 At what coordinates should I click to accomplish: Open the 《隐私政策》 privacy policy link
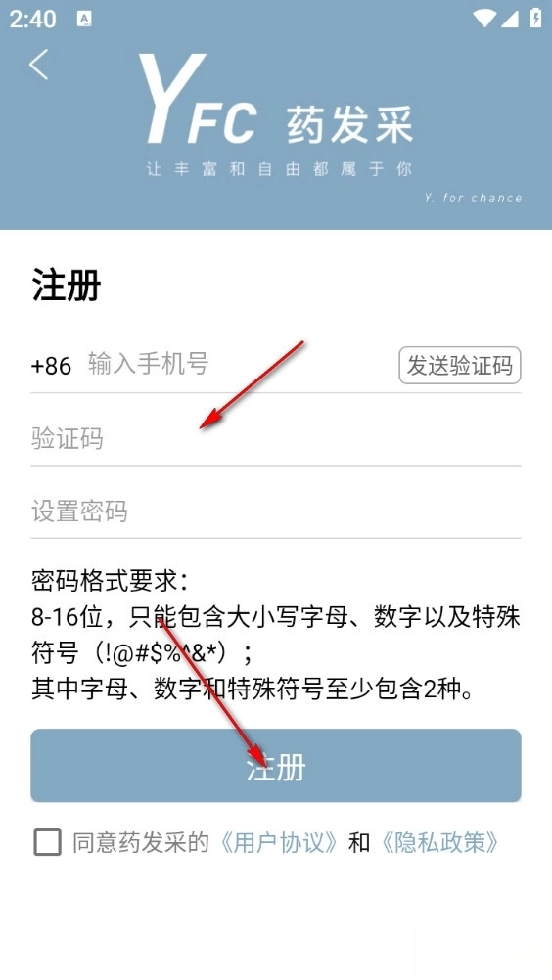(438, 842)
